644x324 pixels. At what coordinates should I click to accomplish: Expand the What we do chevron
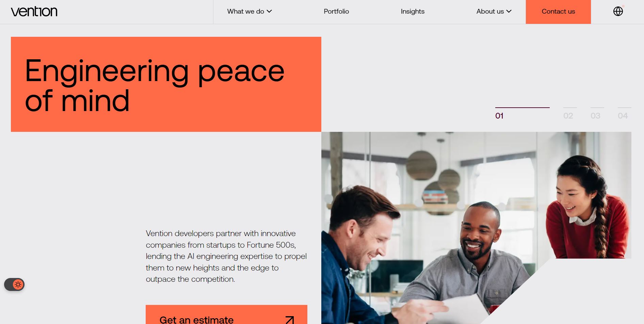[269, 11]
